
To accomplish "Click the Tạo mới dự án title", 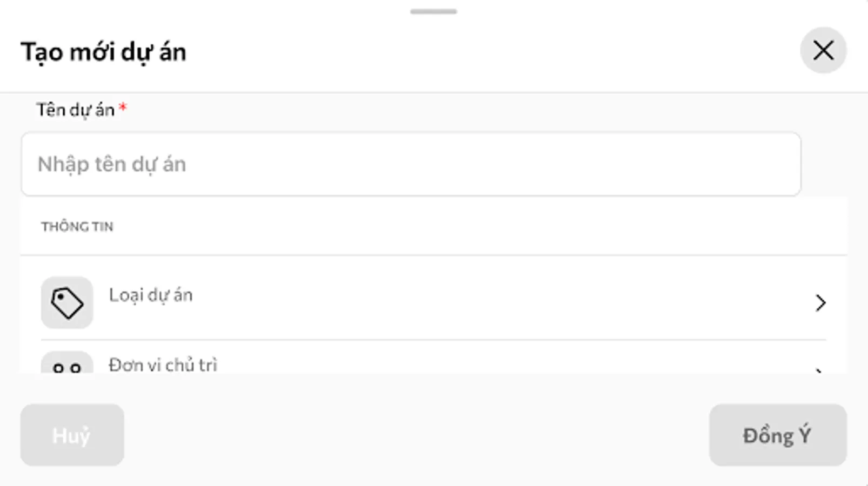I will 103,52.
